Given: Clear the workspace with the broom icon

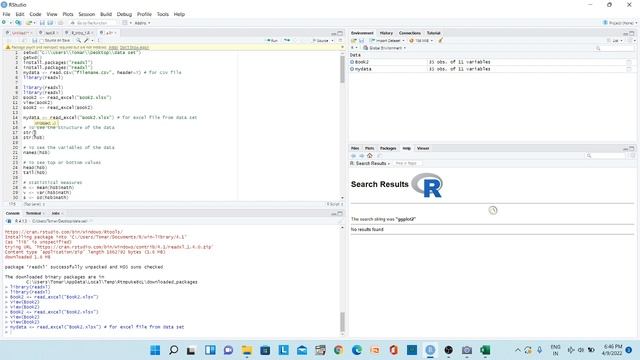Looking at the screenshot, I should click(x=440, y=40).
